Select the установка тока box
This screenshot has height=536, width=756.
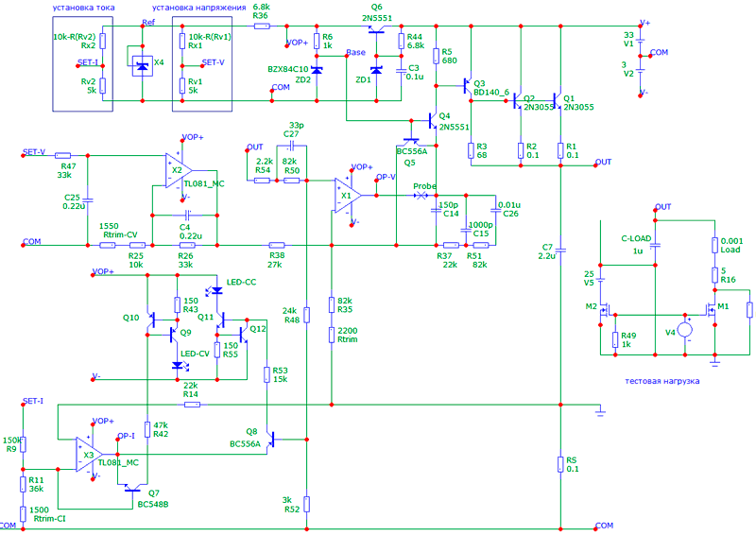tap(83, 64)
